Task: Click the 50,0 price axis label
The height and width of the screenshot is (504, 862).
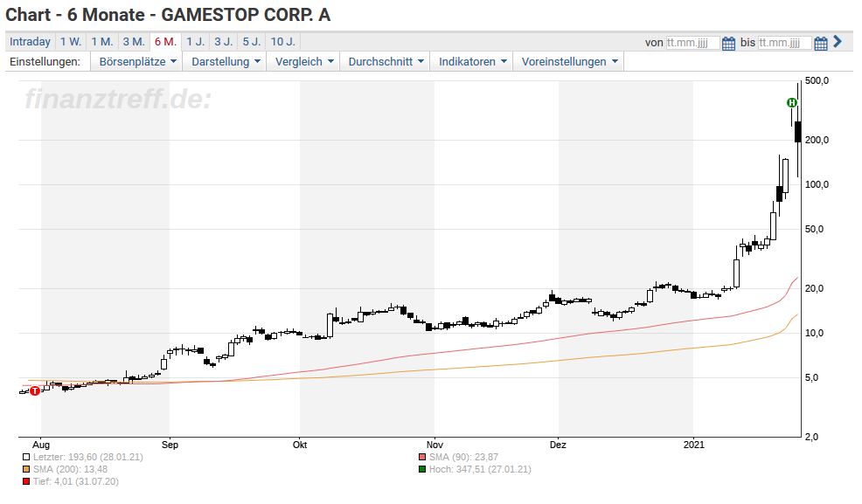Action: coord(814,229)
